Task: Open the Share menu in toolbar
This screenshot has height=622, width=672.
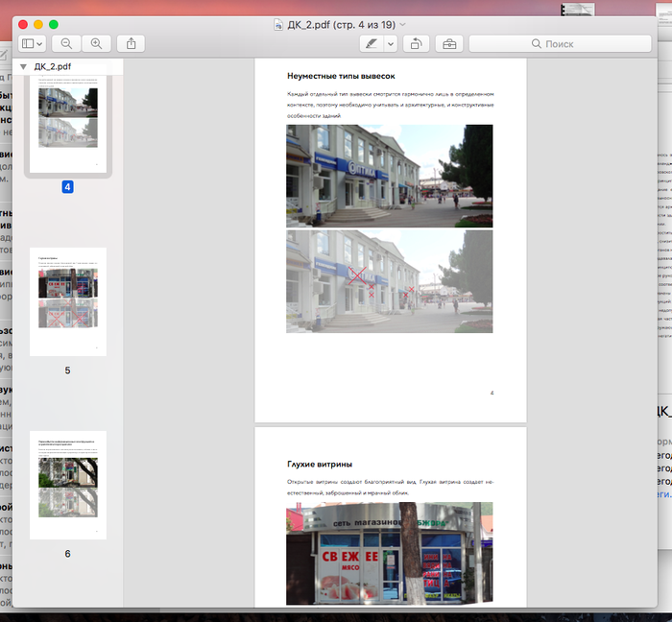Action: coord(131,44)
